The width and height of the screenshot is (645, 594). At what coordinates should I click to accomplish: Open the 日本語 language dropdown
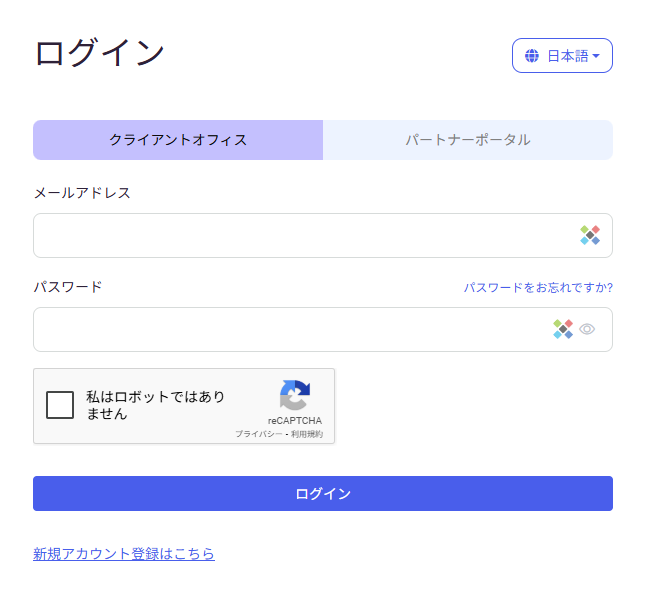[x=562, y=56]
